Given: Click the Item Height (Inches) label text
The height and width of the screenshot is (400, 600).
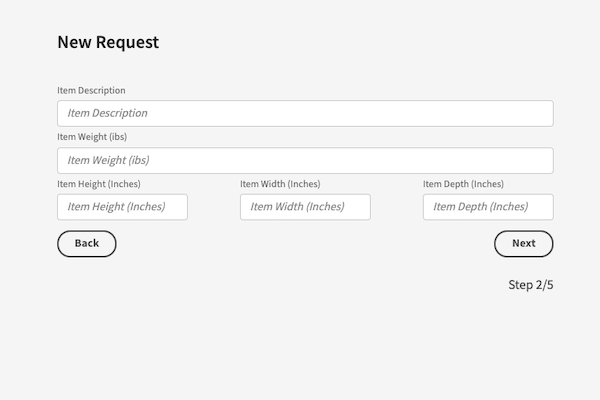Looking at the screenshot, I should point(99,184).
